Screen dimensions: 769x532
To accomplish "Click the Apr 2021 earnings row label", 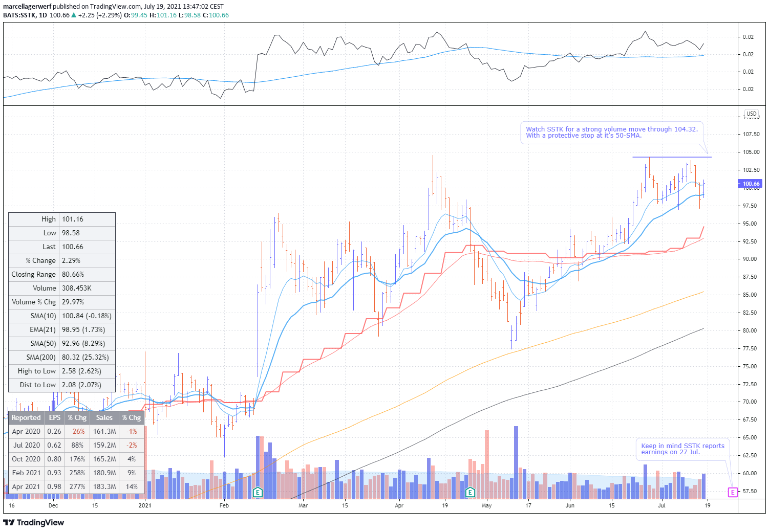I will click(26, 486).
